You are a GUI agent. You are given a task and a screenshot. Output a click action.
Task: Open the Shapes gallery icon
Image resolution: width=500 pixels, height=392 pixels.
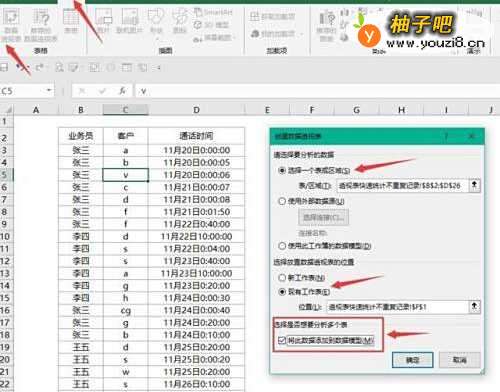click(x=155, y=21)
